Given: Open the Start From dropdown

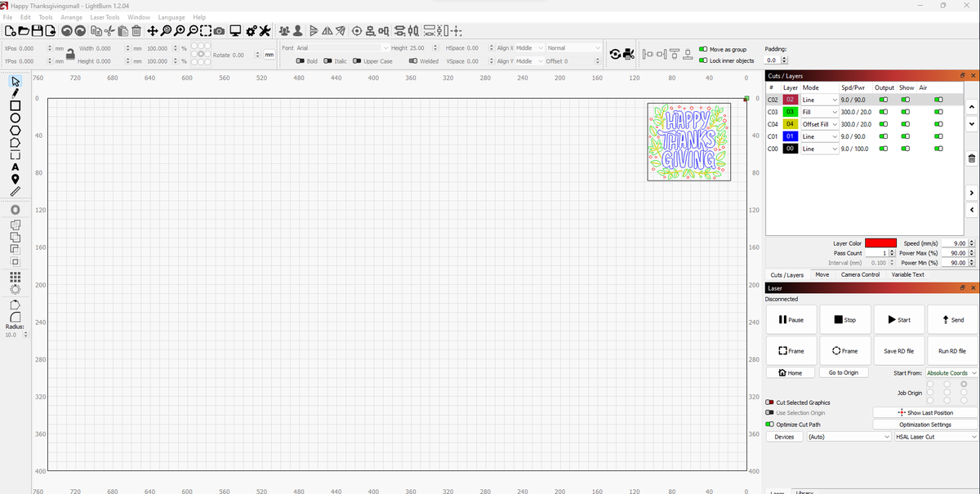Looking at the screenshot, I should (x=951, y=373).
